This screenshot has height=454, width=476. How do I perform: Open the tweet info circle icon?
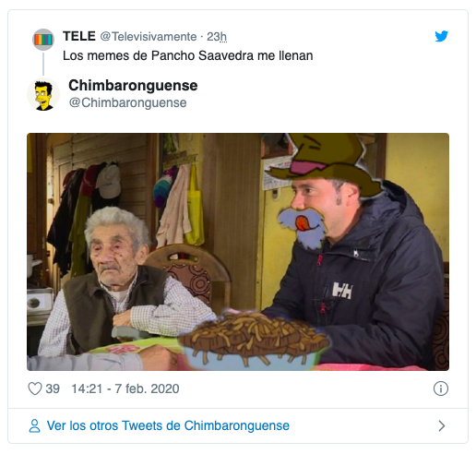click(x=441, y=388)
